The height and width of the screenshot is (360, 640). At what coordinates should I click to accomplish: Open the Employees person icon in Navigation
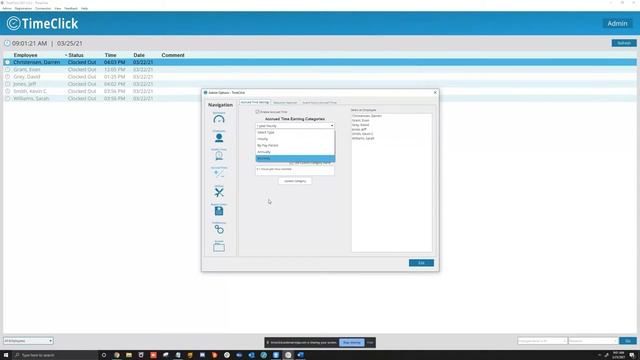click(x=219, y=138)
